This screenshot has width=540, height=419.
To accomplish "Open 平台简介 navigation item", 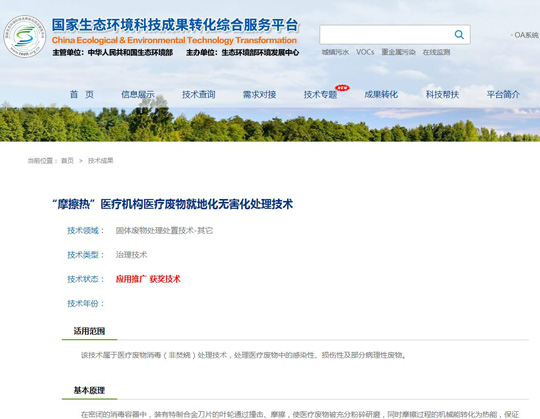I will (503, 94).
